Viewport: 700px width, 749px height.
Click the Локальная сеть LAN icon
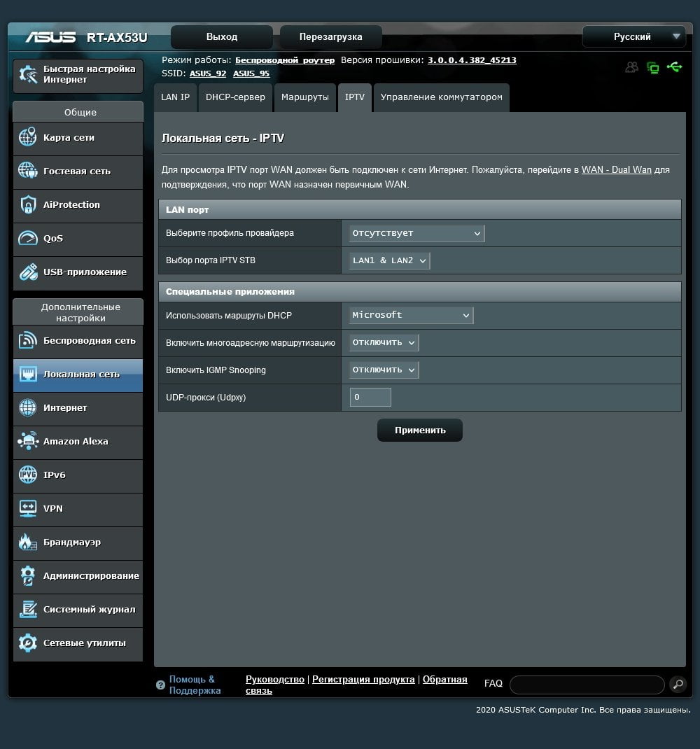[x=28, y=374]
